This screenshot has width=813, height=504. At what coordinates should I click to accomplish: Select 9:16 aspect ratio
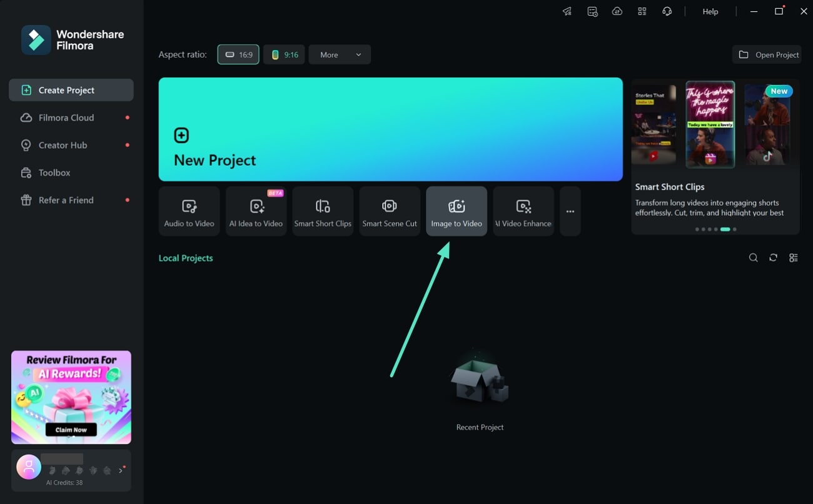pyautogui.click(x=284, y=54)
